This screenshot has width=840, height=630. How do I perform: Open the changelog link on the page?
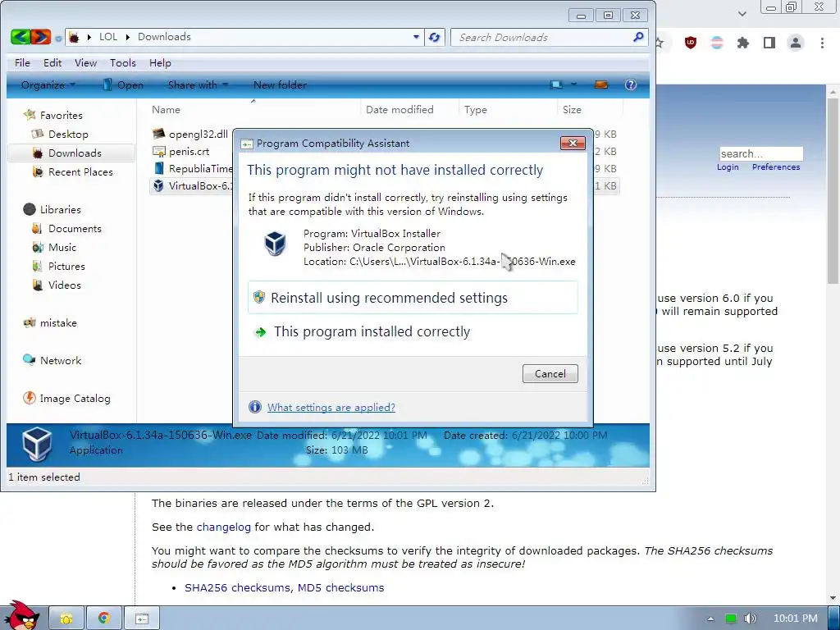223,527
